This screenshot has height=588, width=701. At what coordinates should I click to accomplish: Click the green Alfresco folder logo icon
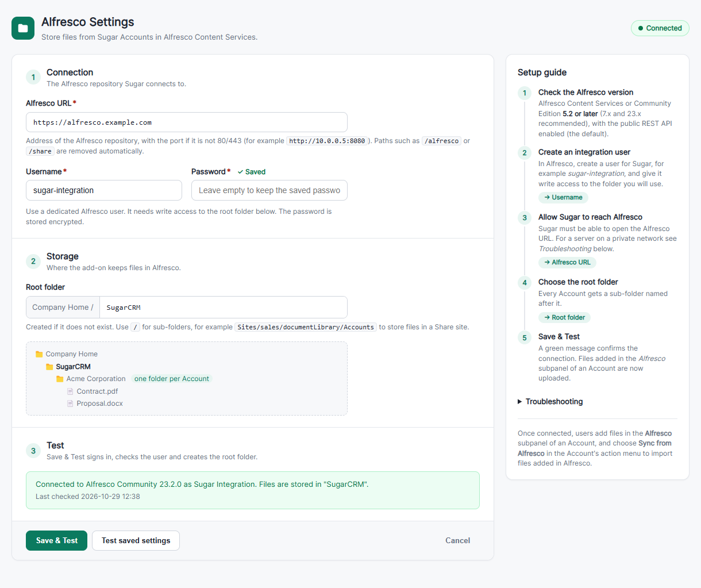click(23, 28)
